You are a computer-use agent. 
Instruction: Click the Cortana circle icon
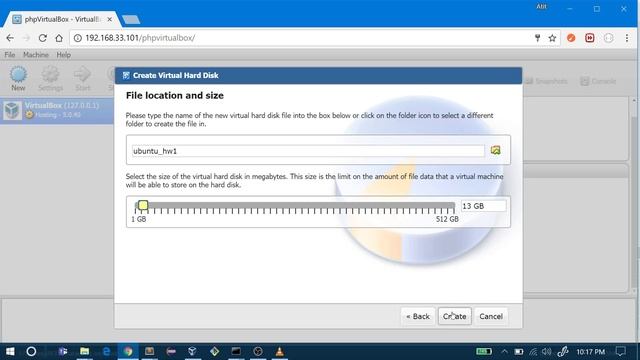pos(31,351)
